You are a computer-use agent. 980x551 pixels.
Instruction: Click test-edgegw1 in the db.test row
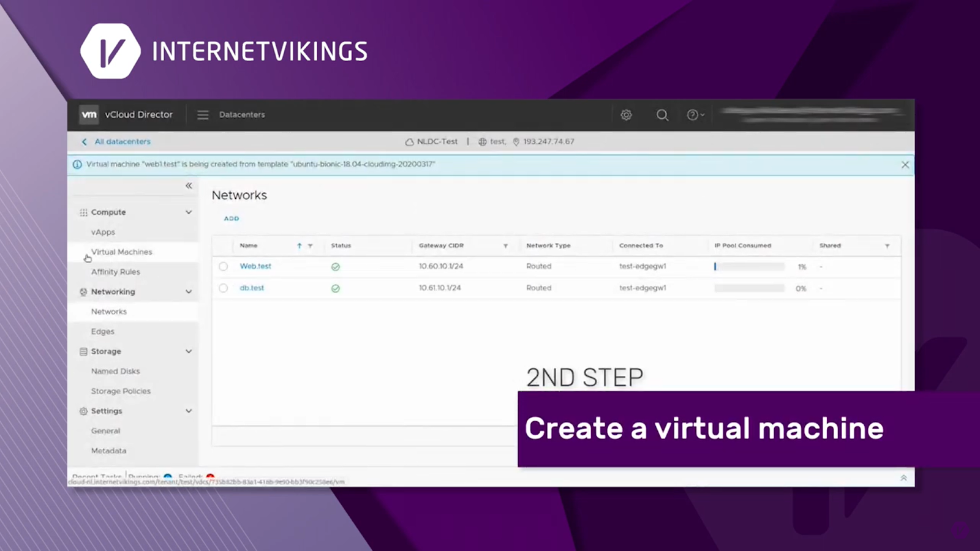tap(643, 288)
